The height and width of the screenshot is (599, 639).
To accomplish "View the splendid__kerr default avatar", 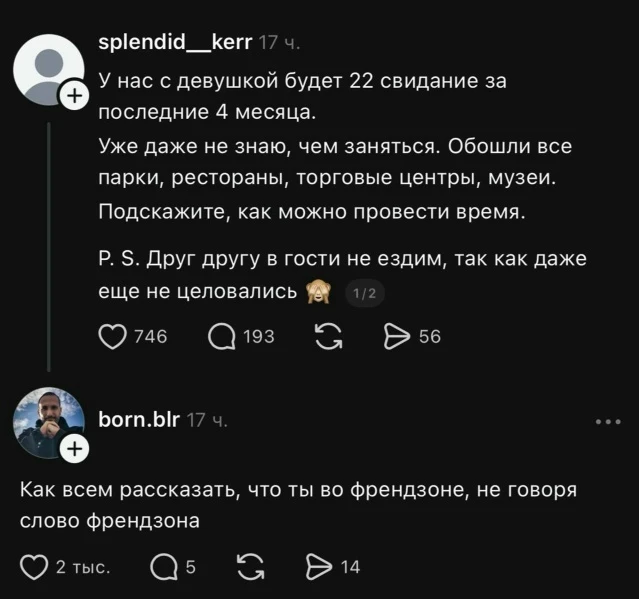I will point(49,70).
